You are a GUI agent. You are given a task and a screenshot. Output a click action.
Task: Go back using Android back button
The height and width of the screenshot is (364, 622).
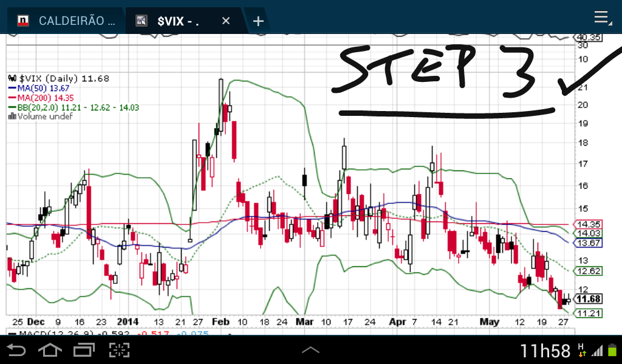tap(16, 350)
